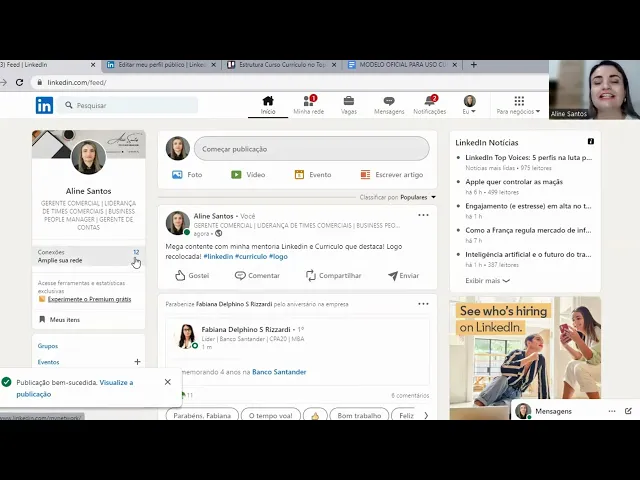The image size is (640, 480).
Task: Click the browser address bar URL
Action: [77, 82]
